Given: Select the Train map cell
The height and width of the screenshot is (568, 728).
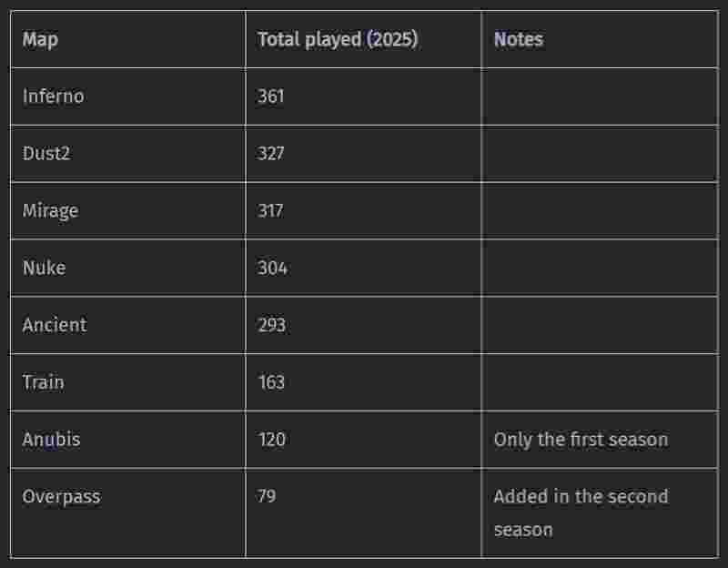Looking at the screenshot, I should (43, 382).
